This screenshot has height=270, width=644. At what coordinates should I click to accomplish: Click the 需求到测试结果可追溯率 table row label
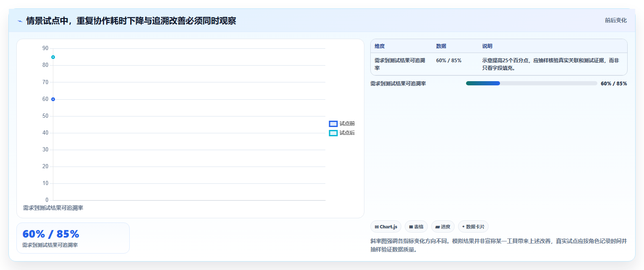click(401, 64)
